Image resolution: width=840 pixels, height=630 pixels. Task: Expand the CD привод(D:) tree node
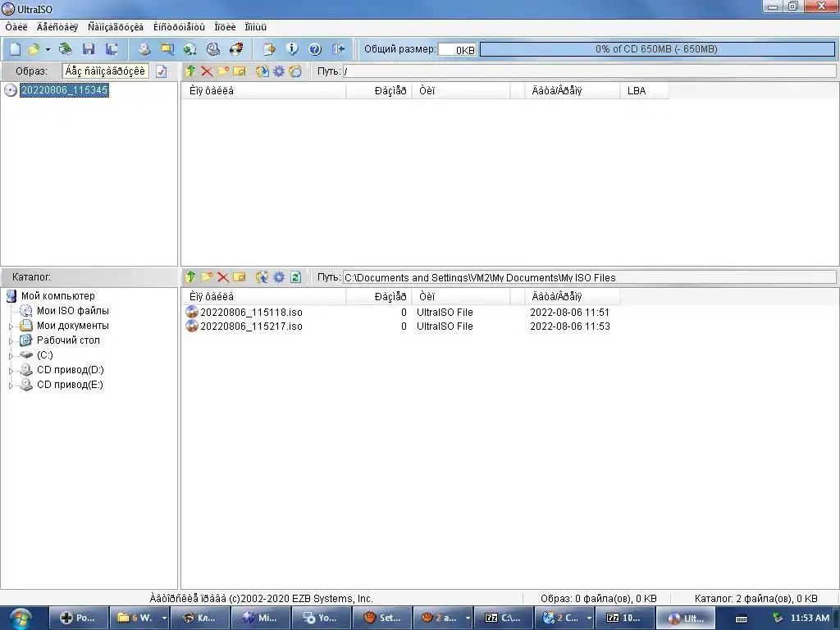[11, 371]
